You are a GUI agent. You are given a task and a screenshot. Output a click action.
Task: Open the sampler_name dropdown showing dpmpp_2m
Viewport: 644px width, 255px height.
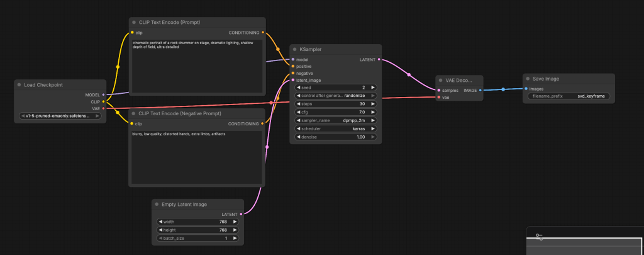tap(335, 120)
